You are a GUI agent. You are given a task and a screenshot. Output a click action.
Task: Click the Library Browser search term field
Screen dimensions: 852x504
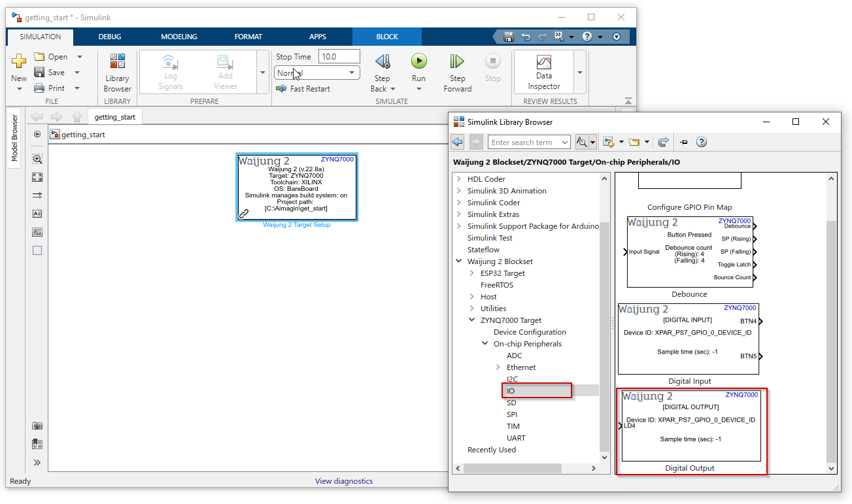[x=529, y=142]
